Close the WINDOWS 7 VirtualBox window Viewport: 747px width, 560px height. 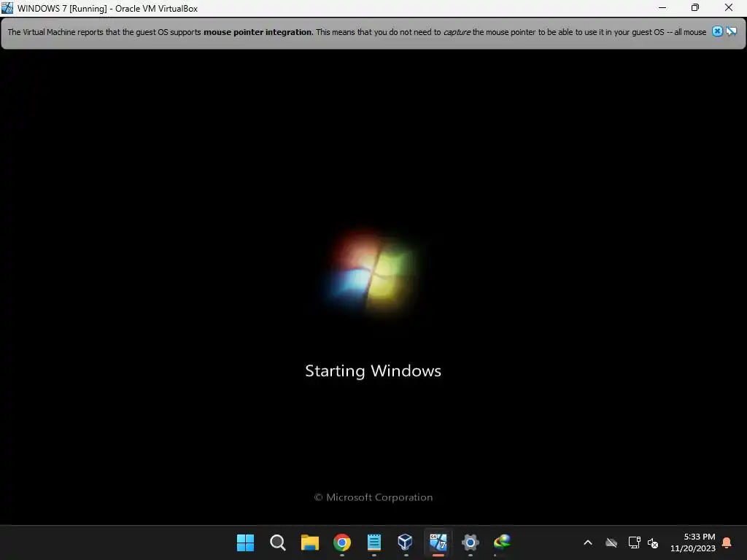729,7
